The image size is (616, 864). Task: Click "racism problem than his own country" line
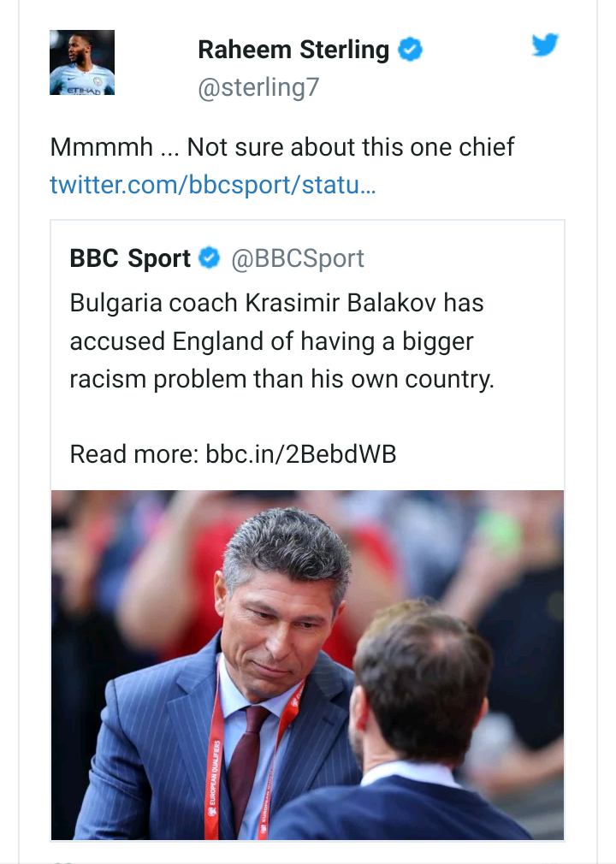point(281,380)
